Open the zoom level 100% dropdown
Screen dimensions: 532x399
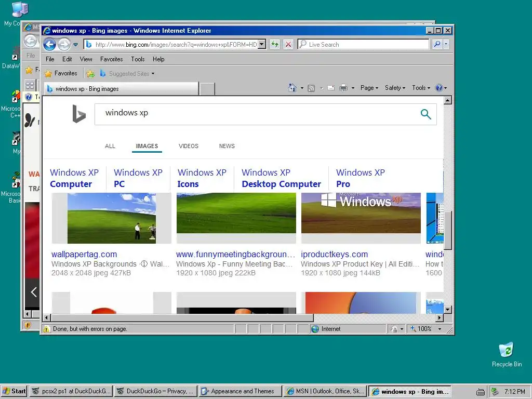(440, 329)
